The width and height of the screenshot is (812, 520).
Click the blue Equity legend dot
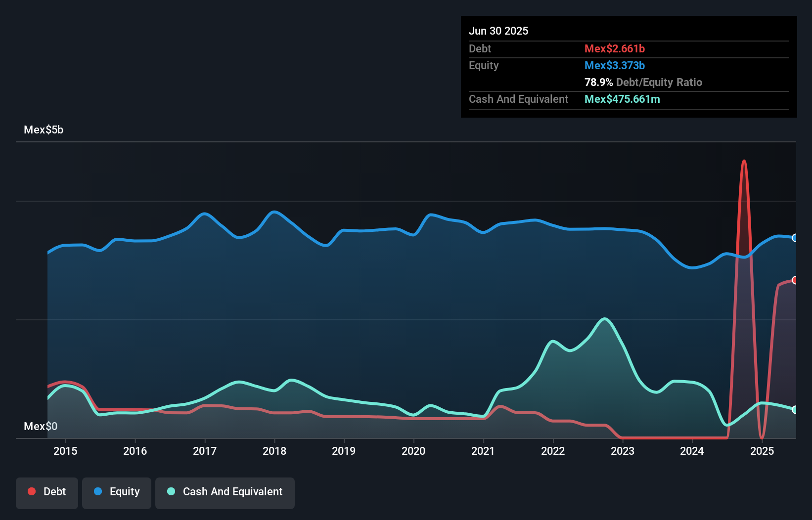[98, 491]
